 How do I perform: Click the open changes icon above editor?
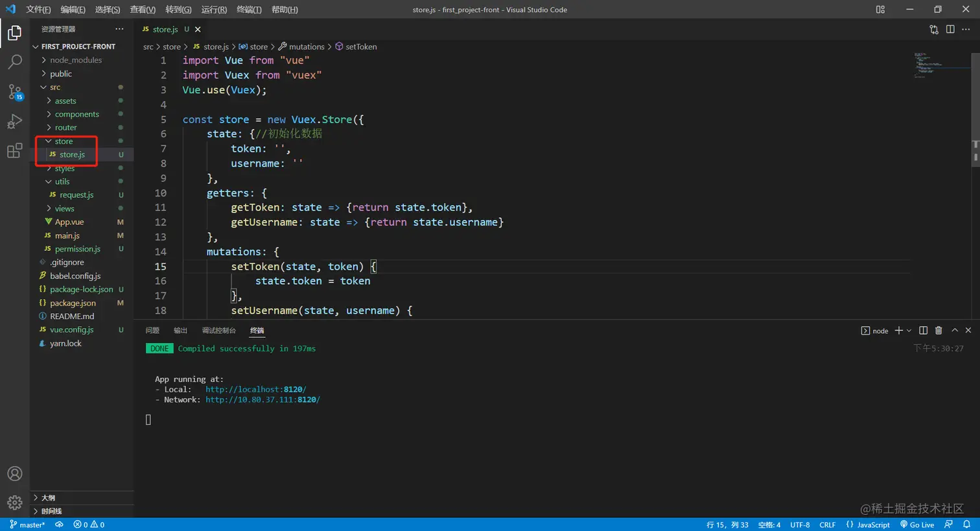click(x=934, y=29)
